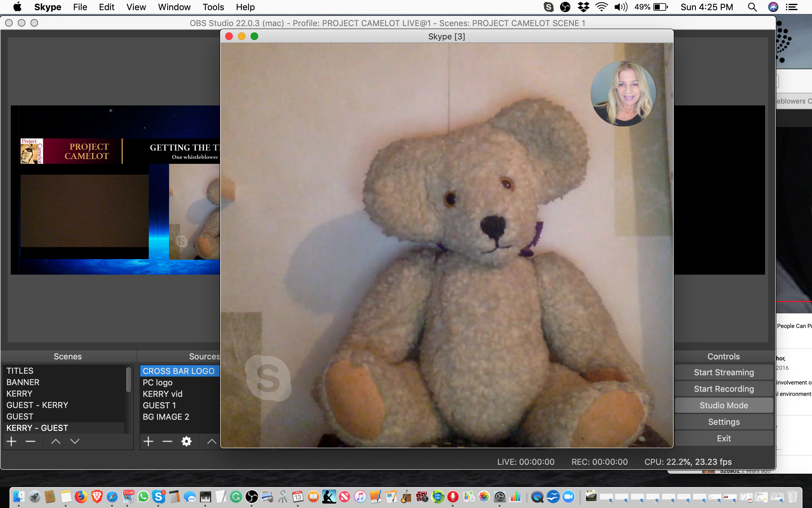Click battery status in menu bar
Viewport: 812px width, 508px height.
click(x=652, y=7)
